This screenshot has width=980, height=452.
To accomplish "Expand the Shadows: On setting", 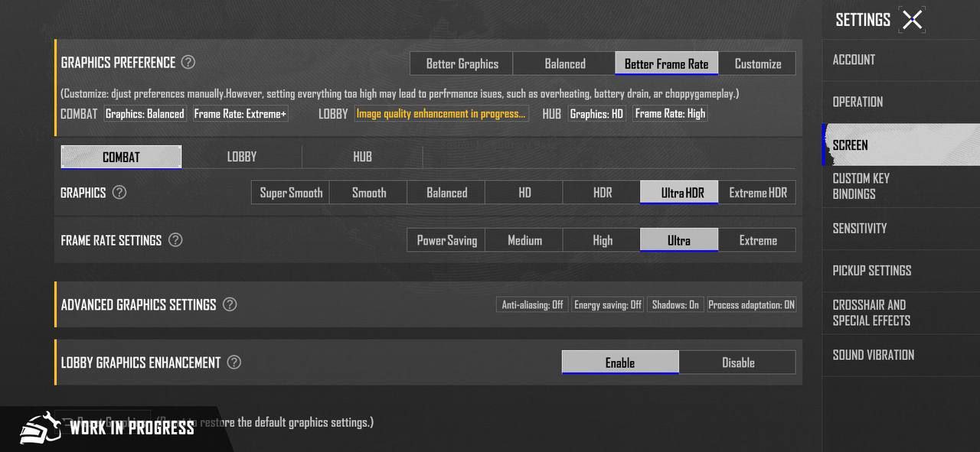I will [x=675, y=304].
